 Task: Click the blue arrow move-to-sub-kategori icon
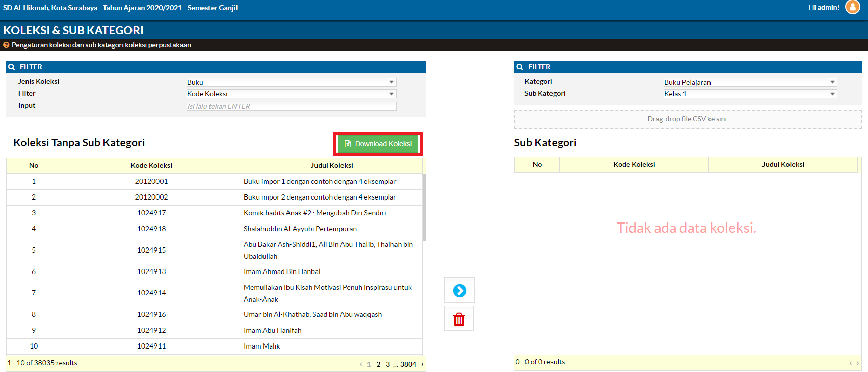[x=459, y=290]
